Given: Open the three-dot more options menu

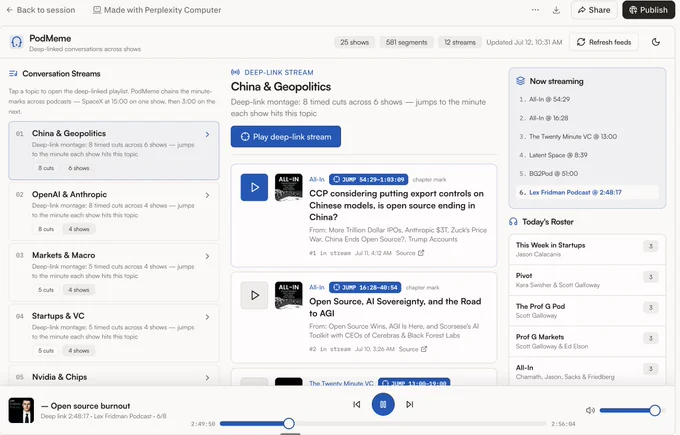Looking at the screenshot, I should (535, 10).
